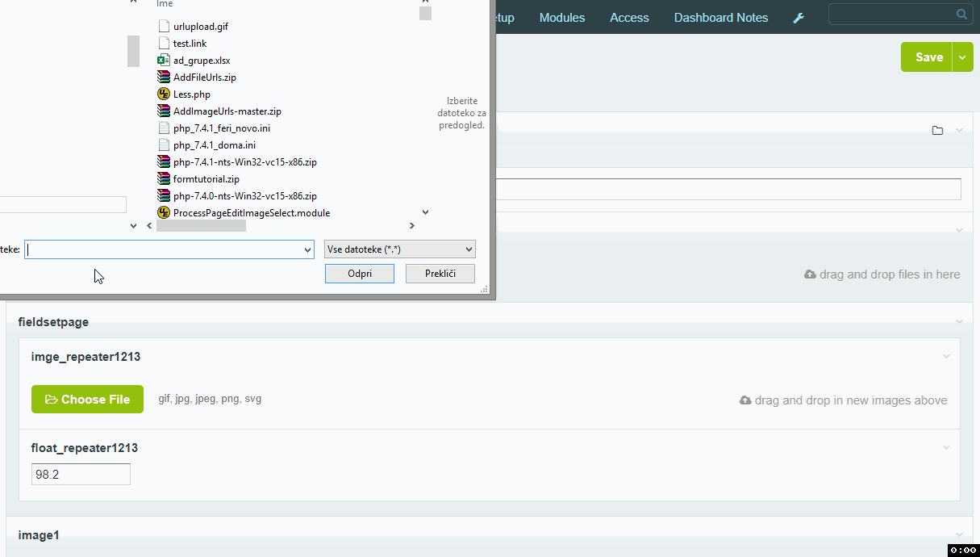The width and height of the screenshot is (980, 557).
Task: Click the folder icon in field header
Action: pyautogui.click(x=937, y=131)
